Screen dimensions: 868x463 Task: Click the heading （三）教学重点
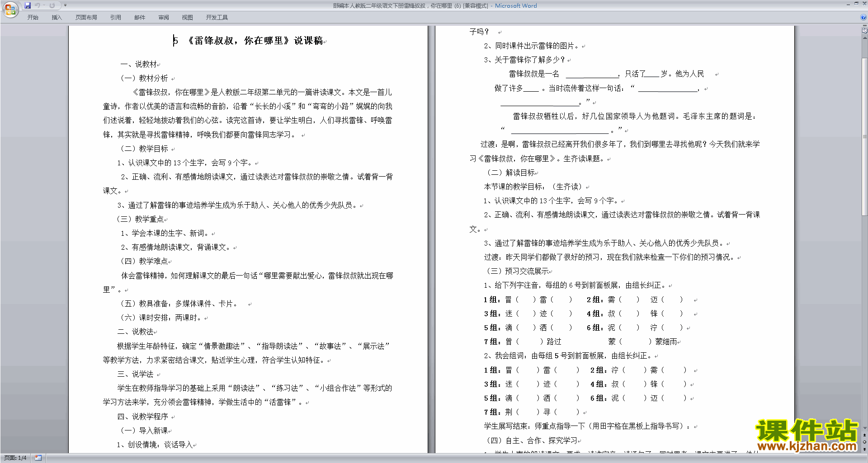click(x=140, y=219)
